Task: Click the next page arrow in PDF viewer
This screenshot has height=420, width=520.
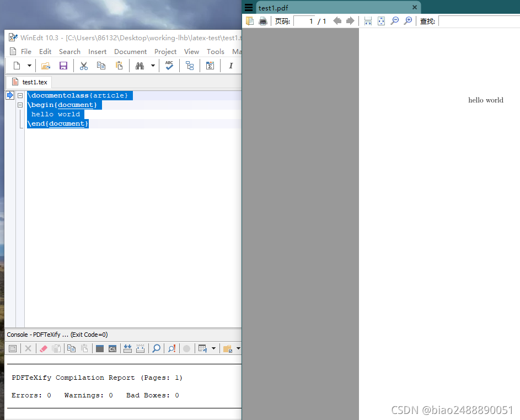Action: (351, 21)
